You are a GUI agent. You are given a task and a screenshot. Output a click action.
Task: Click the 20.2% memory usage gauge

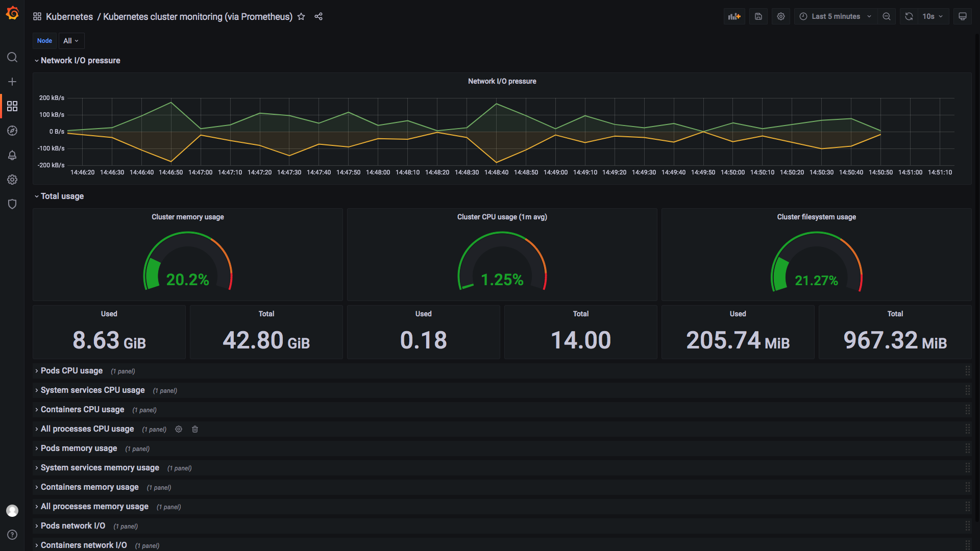click(x=187, y=261)
